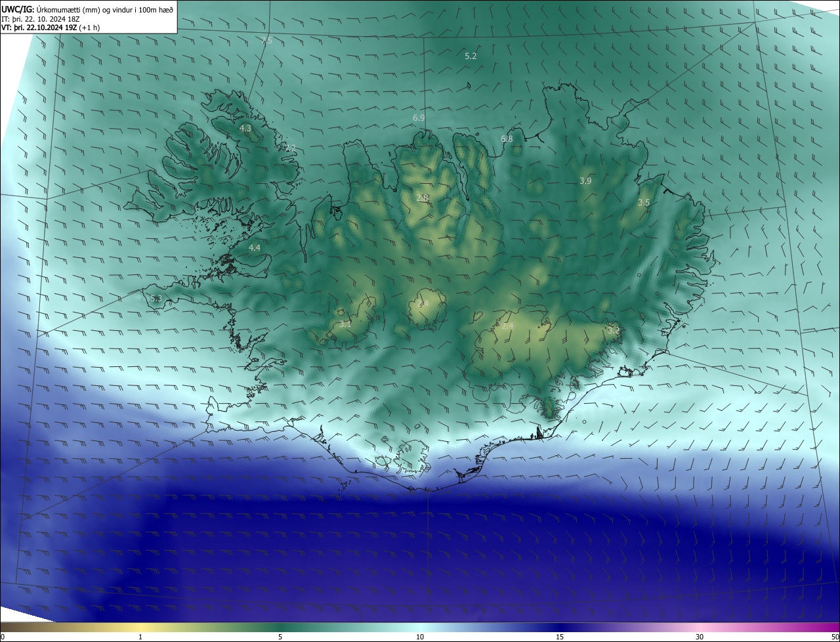The height and width of the screenshot is (642, 840).
Task: Click the color scale tick label 0
Action: (x=3, y=637)
